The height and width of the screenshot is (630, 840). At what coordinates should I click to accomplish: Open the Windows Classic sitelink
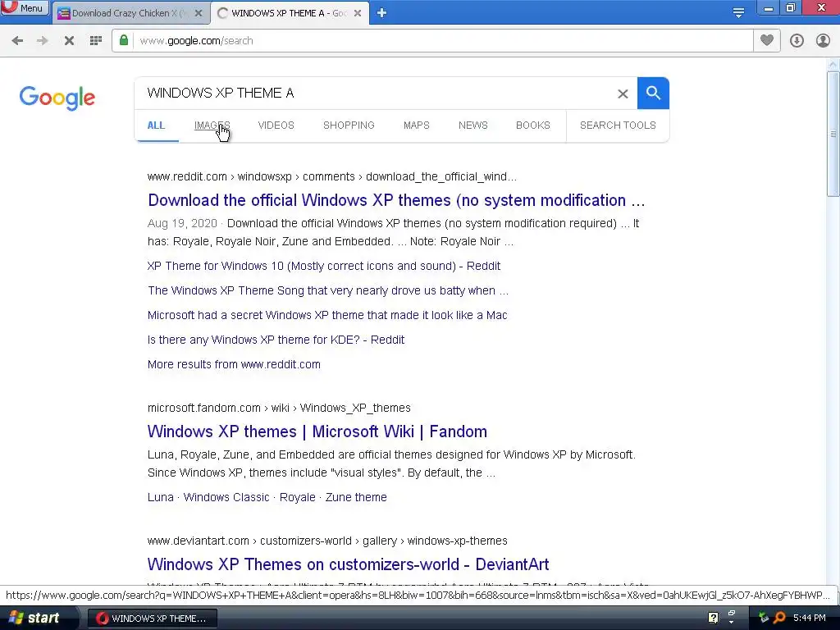click(x=226, y=498)
